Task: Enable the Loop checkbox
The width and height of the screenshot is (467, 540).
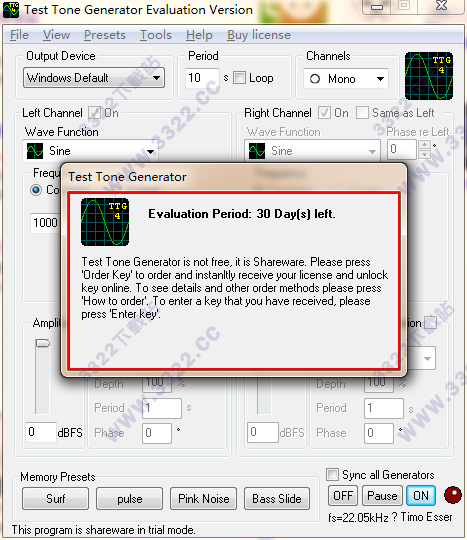Action: tap(239, 78)
